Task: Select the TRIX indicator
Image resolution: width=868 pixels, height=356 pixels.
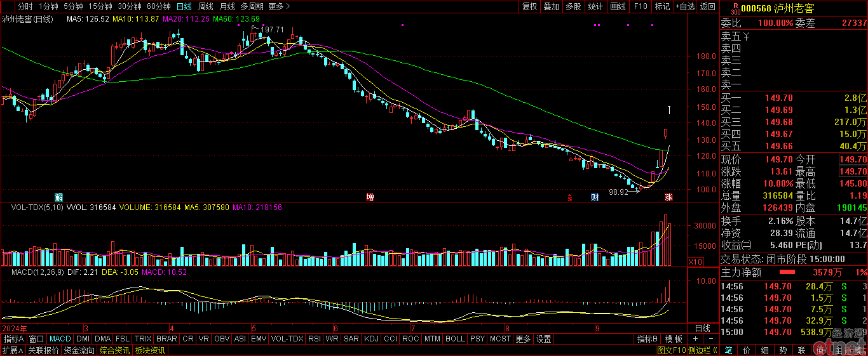Action: pos(143,339)
